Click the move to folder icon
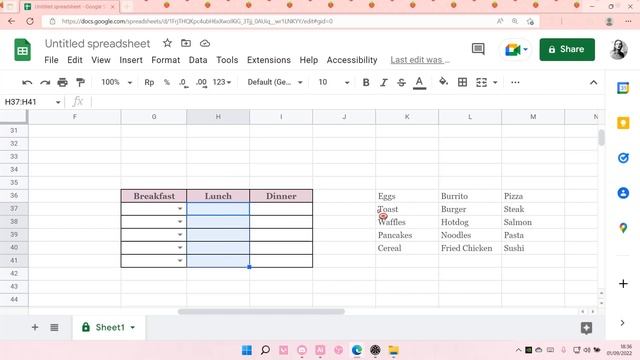Image resolution: width=640 pixels, height=360 pixels. click(186, 43)
